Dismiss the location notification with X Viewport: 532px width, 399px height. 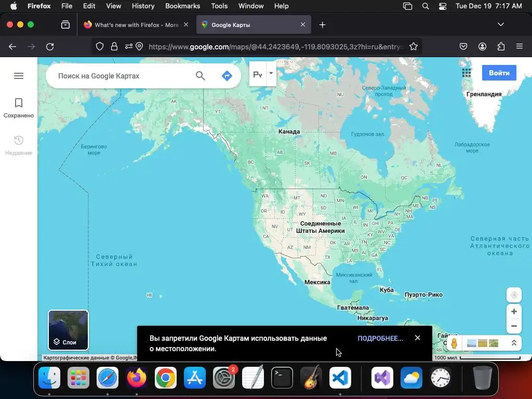pos(417,338)
